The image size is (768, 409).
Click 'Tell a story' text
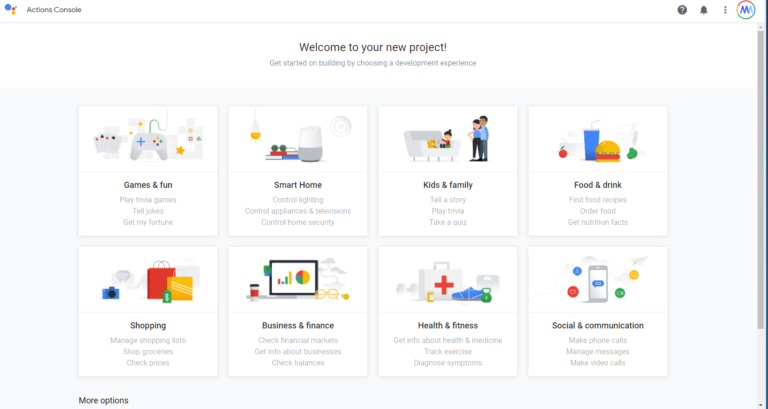pos(448,200)
